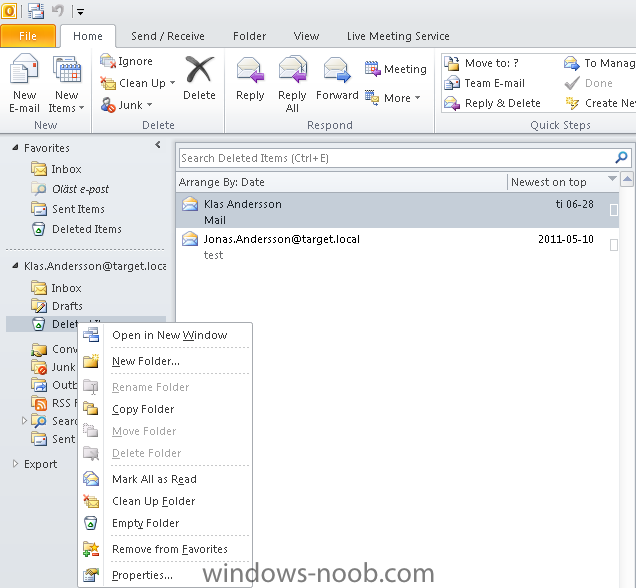Switch to the View tab
The image size is (636, 588).
[x=306, y=36]
